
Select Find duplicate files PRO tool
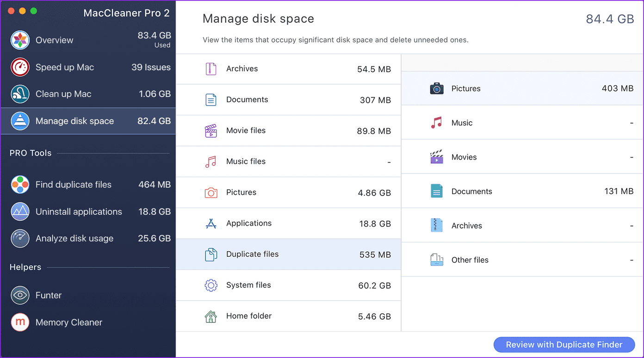click(x=88, y=185)
